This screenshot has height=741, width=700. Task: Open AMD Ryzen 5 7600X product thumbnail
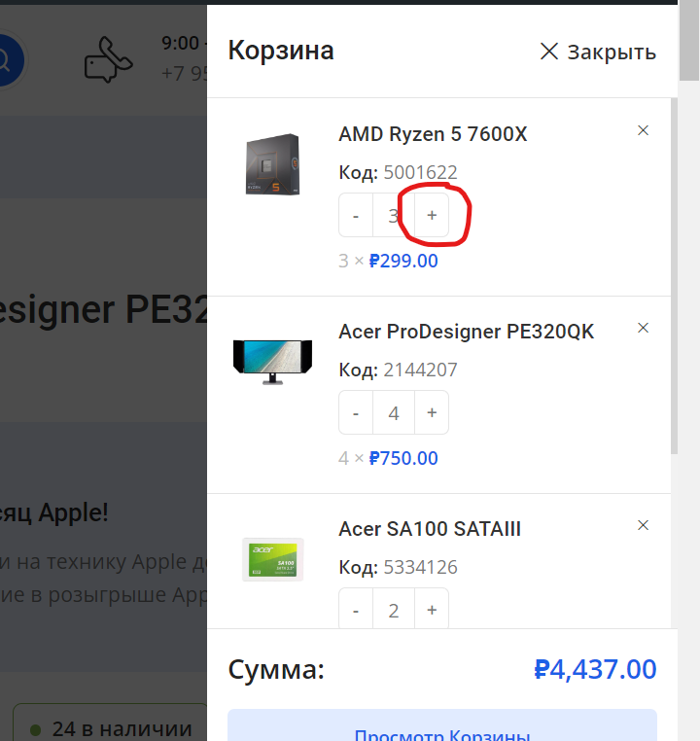click(x=272, y=164)
